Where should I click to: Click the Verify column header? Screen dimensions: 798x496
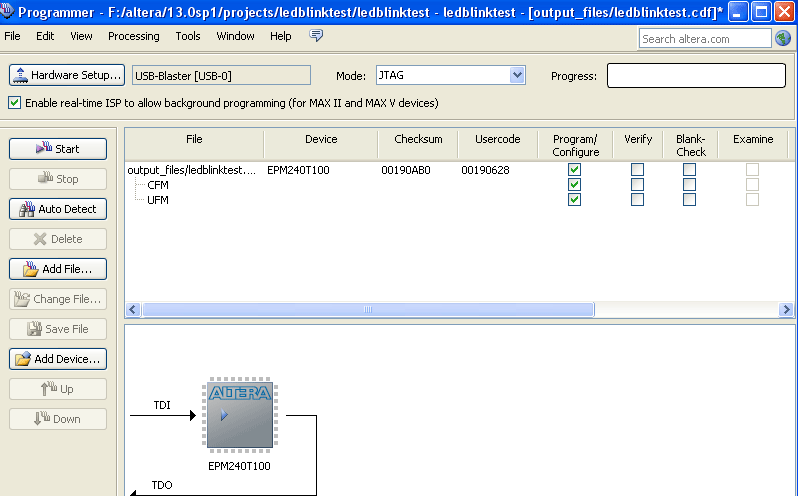tap(637, 144)
